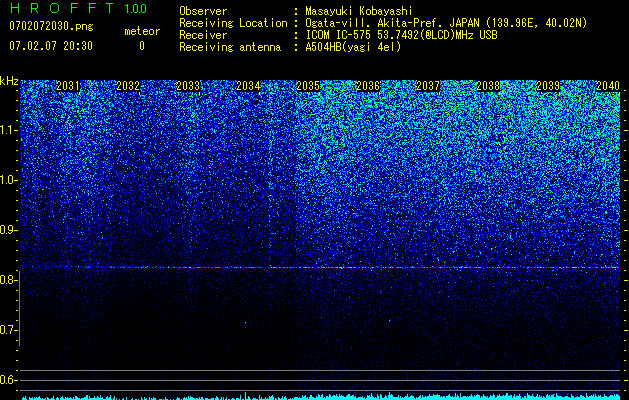This screenshot has height=400, width=629.
Task: Click the 2037 time marker
Action: 428,86
